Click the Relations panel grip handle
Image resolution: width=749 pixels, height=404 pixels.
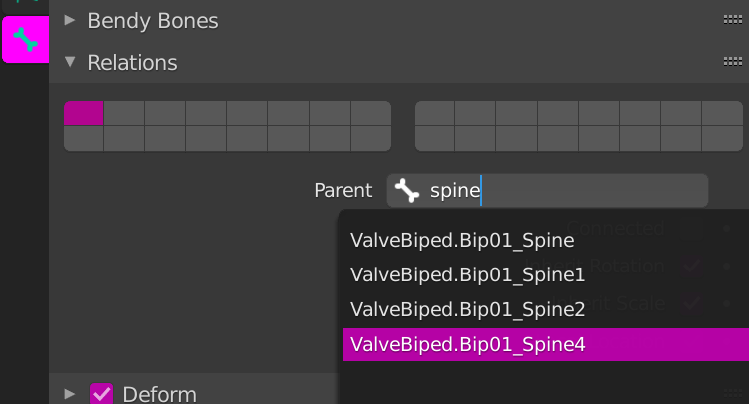click(731, 62)
